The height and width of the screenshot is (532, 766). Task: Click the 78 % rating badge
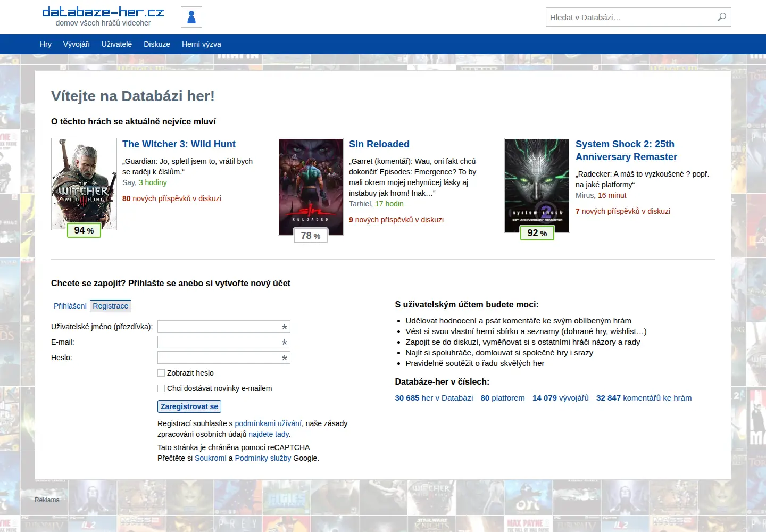coord(311,236)
